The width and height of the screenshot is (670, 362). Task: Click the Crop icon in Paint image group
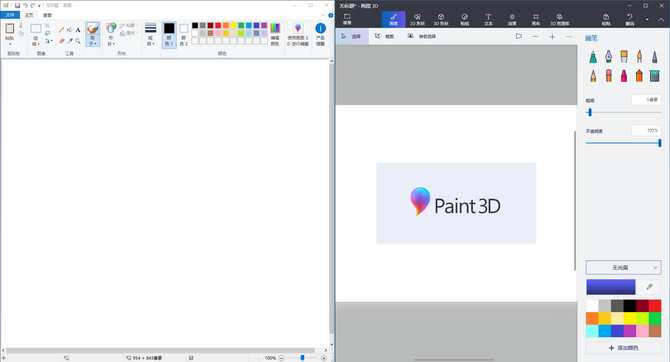(x=47, y=25)
